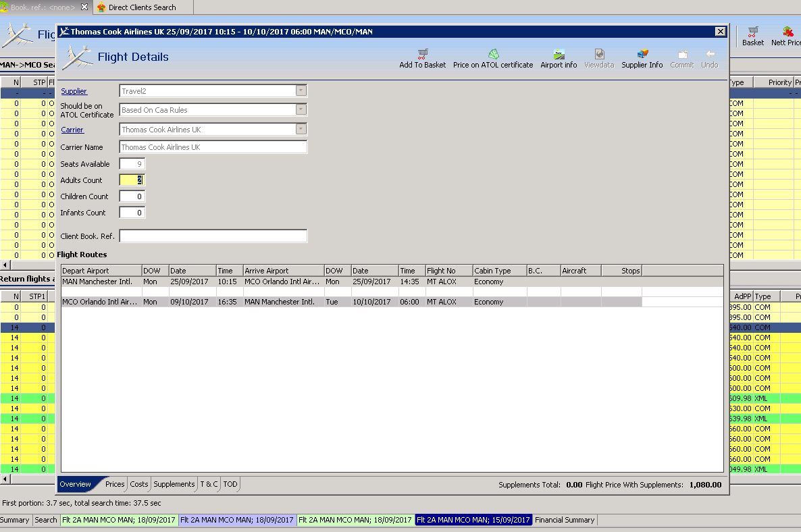The image size is (801, 532).
Task: Expand the Carrier Thomas Cook Airlines UK dropdown
Action: 301,129
